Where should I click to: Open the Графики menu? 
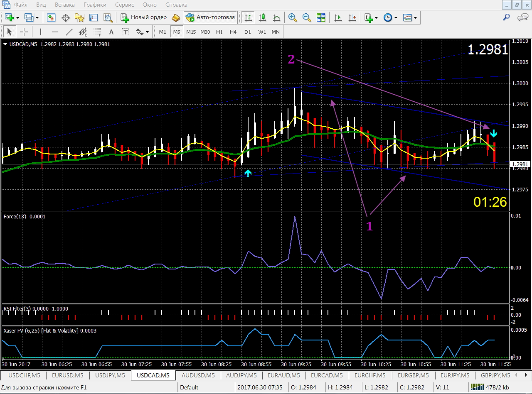coord(95,5)
